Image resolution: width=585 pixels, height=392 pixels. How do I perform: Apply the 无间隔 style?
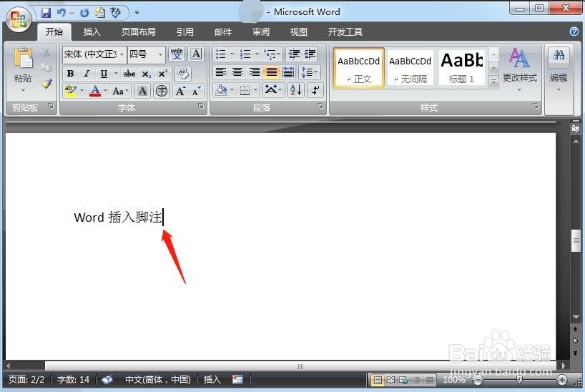411,67
